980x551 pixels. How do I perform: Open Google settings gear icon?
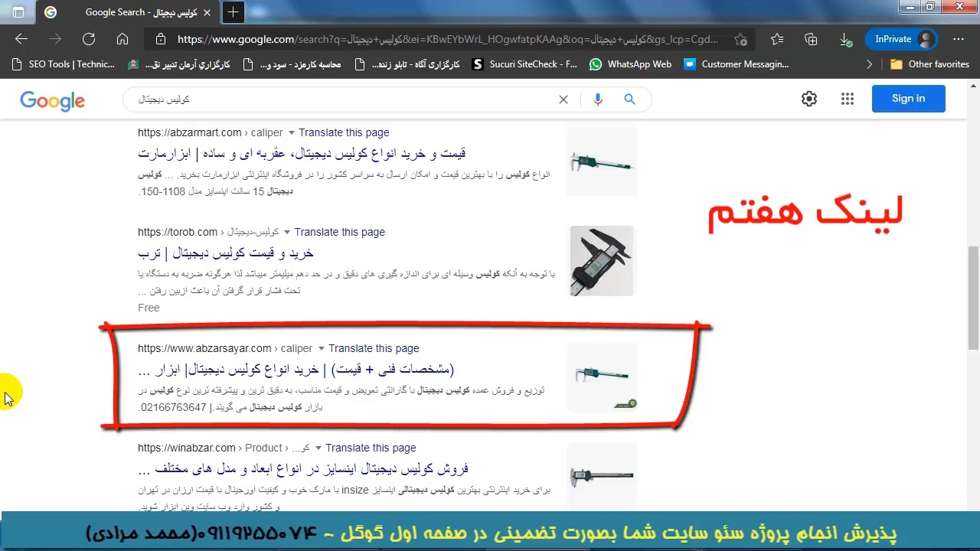click(809, 99)
